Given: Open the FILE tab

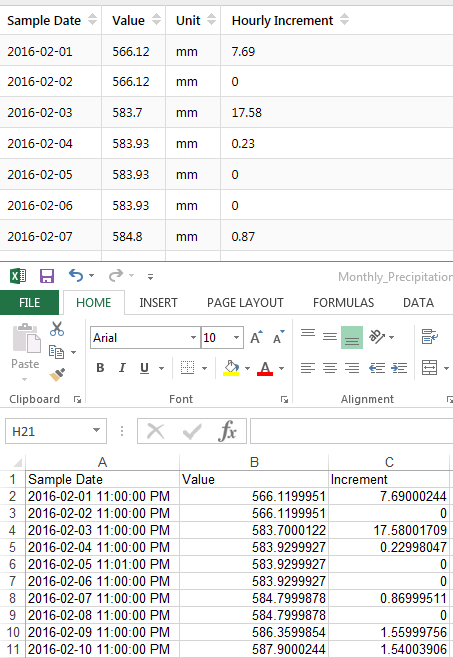Looking at the screenshot, I should (29, 303).
